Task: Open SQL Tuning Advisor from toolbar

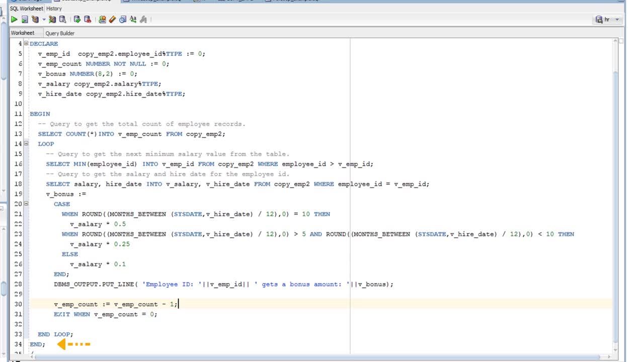Action: click(62, 20)
